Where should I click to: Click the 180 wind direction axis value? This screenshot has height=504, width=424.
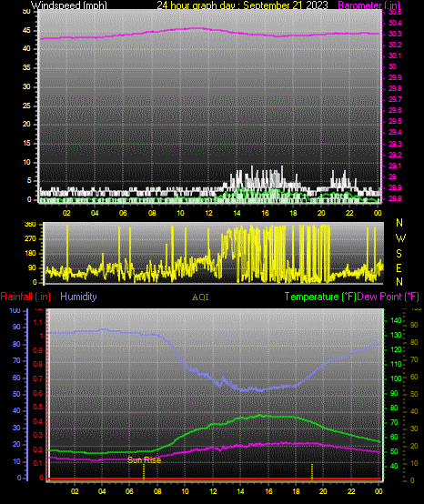tap(31, 253)
